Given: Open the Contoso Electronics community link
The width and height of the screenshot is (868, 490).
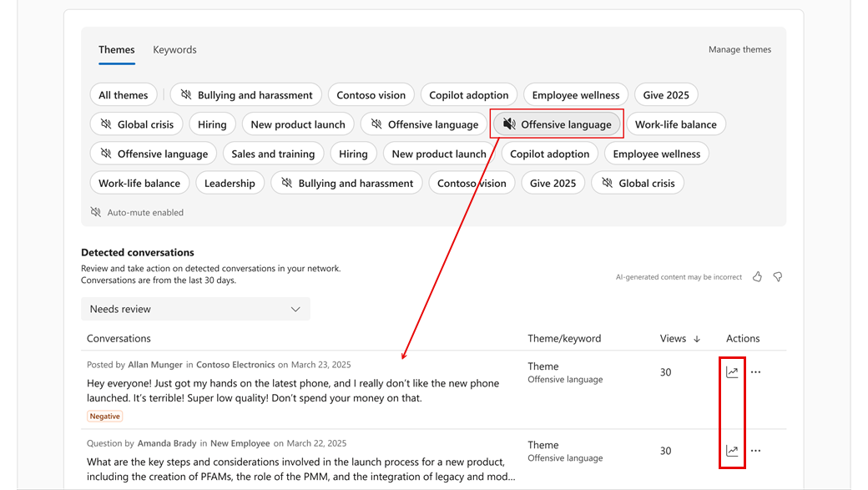Looking at the screenshot, I should point(235,365).
